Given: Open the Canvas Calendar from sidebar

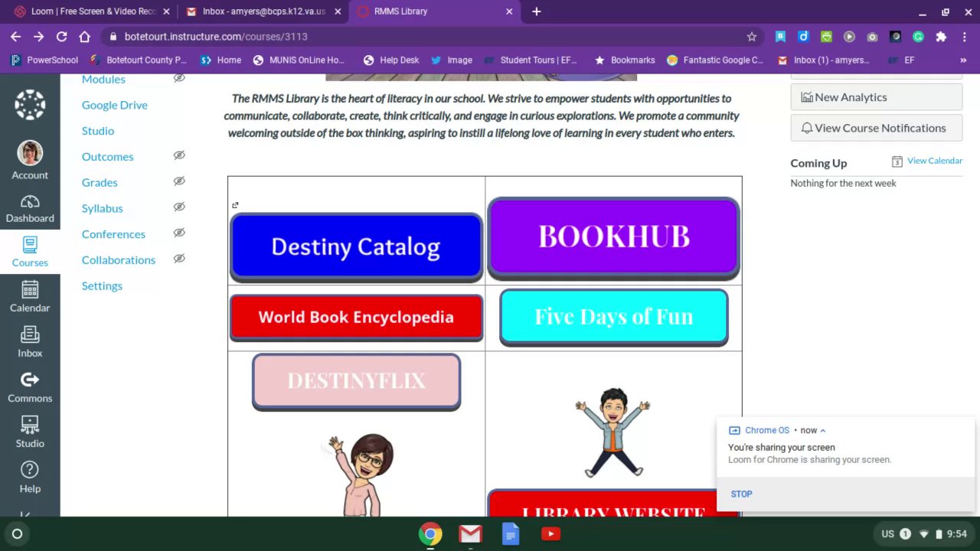Looking at the screenshot, I should click(x=30, y=297).
